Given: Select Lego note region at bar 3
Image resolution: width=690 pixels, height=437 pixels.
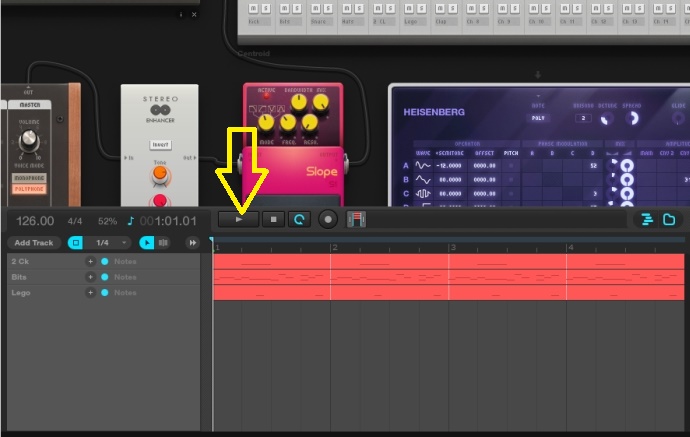Looking at the screenshot, I should tap(507, 293).
